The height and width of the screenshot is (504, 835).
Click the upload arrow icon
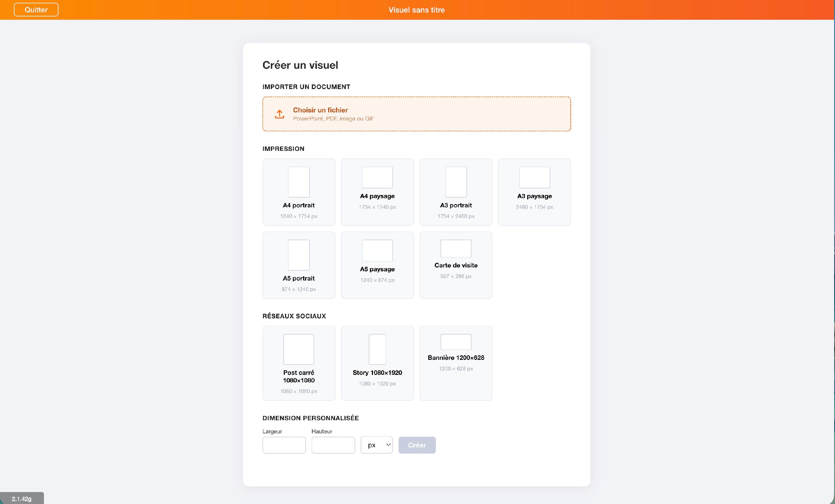click(279, 114)
